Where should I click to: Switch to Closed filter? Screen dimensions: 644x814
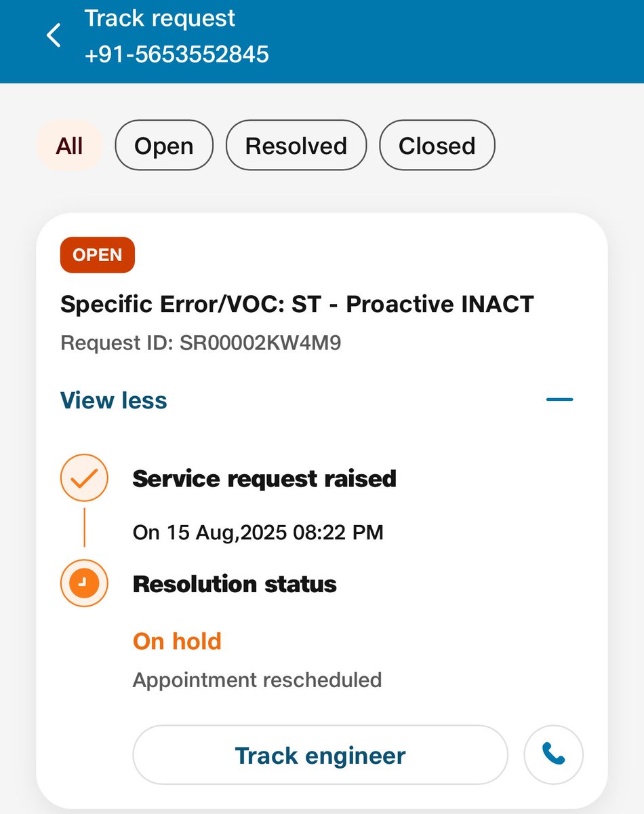[437, 146]
